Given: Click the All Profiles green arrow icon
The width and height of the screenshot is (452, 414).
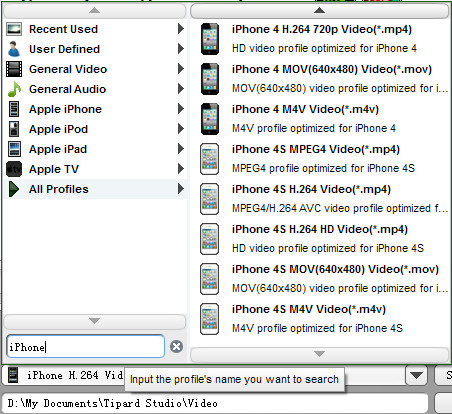Looking at the screenshot, I should pyautogui.click(x=13, y=189).
